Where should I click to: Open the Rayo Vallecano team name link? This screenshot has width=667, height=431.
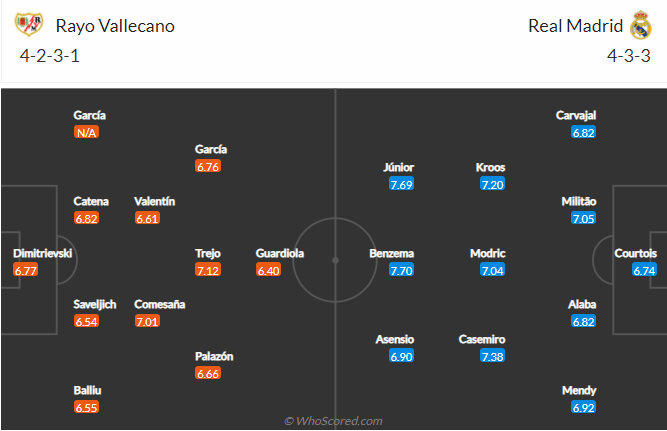point(115,26)
